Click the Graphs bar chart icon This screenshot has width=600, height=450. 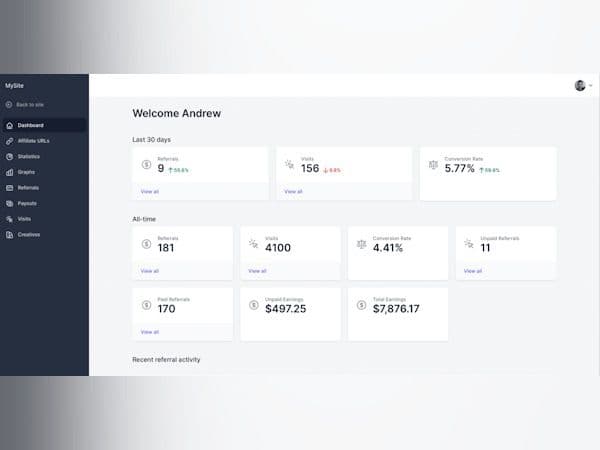click(x=10, y=173)
